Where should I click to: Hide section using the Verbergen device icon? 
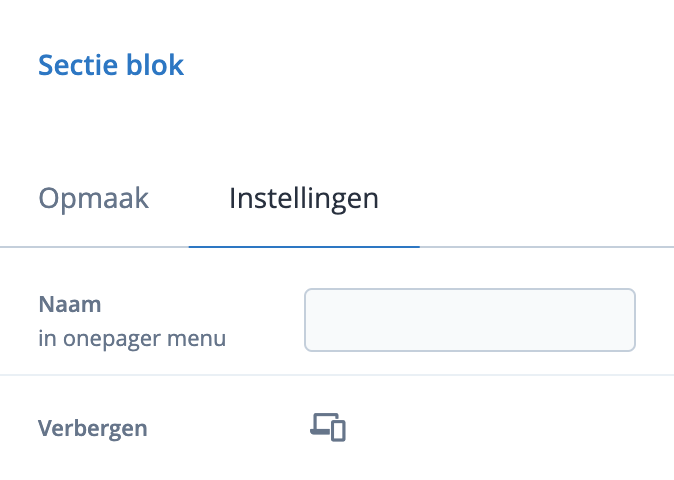(x=327, y=428)
